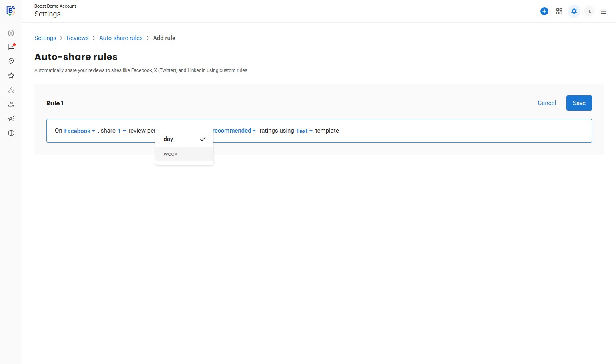
Task: Open the Reviews star icon in sidebar
Action: [x=11, y=76]
